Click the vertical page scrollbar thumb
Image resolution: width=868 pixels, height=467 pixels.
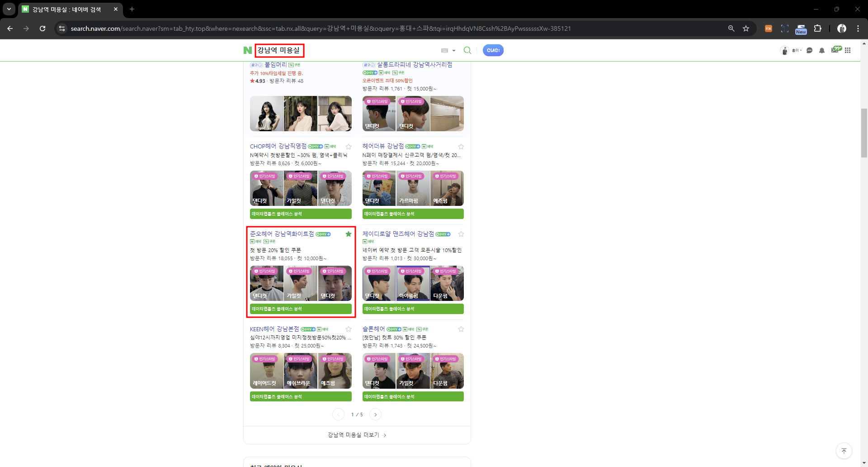864,133
